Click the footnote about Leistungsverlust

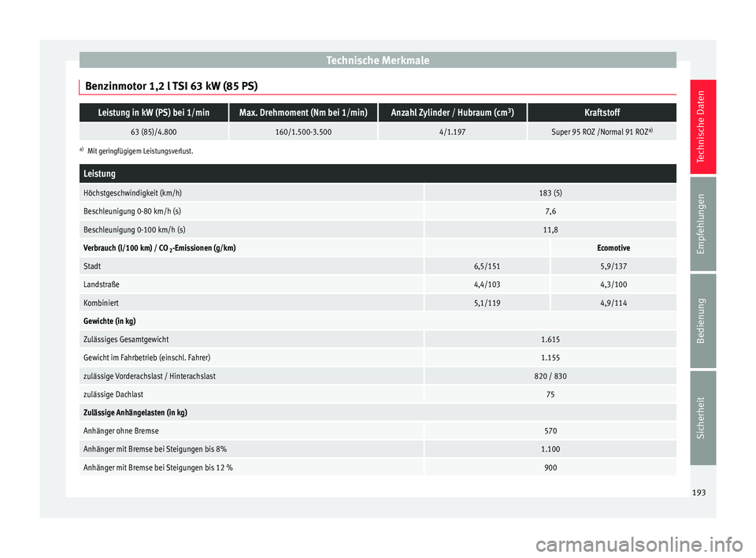click(136, 151)
